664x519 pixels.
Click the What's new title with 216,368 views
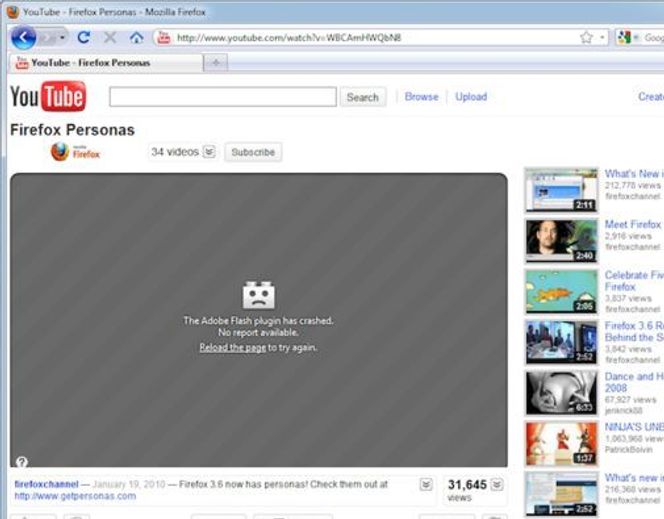click(634, 478)
